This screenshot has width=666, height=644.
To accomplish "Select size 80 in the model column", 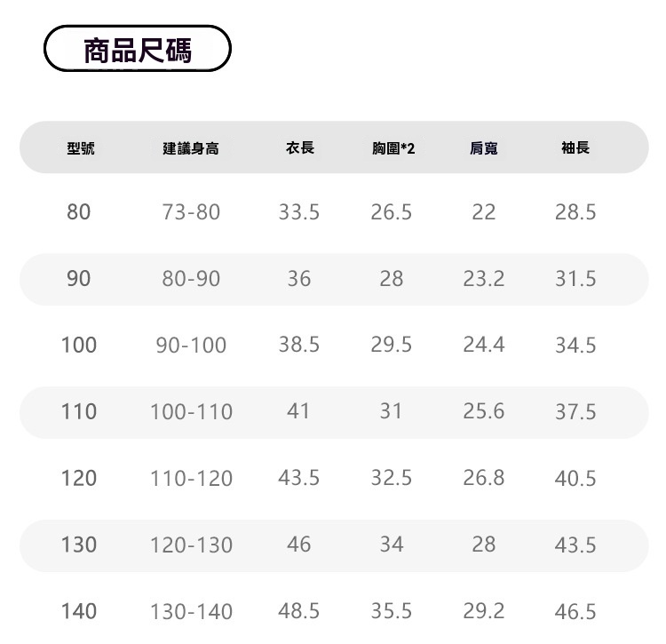I will [78, 212].
